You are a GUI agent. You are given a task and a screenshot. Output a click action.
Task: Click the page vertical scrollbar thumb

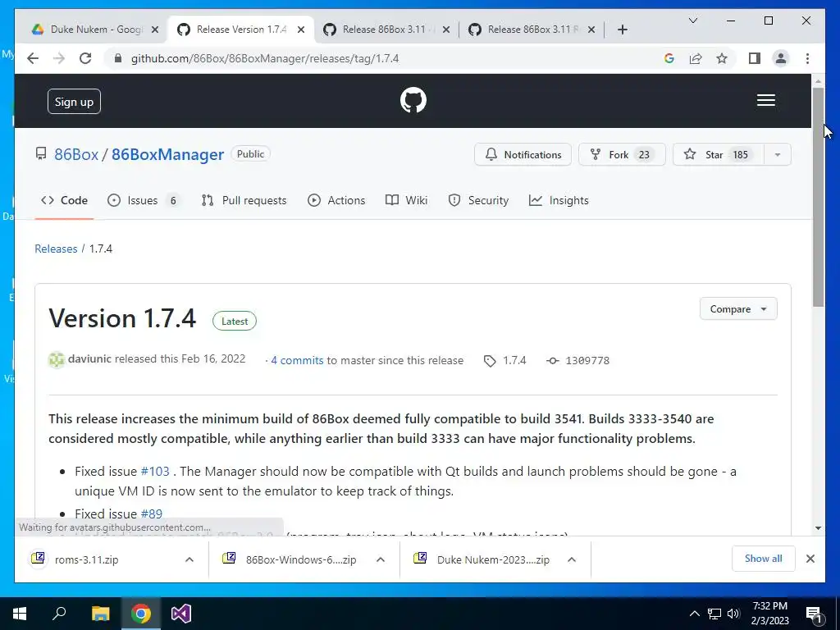tap(818, 197)
